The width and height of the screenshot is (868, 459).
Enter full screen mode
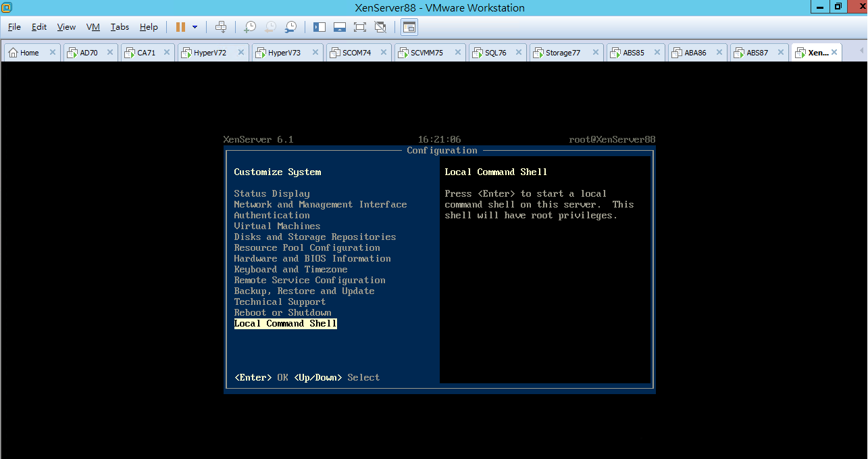point(360,27)
